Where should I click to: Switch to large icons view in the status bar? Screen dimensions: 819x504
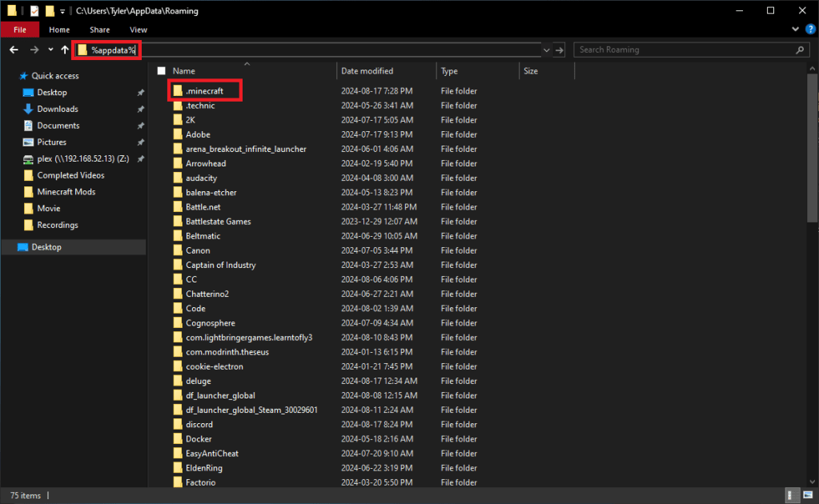(x=806, y=495)
